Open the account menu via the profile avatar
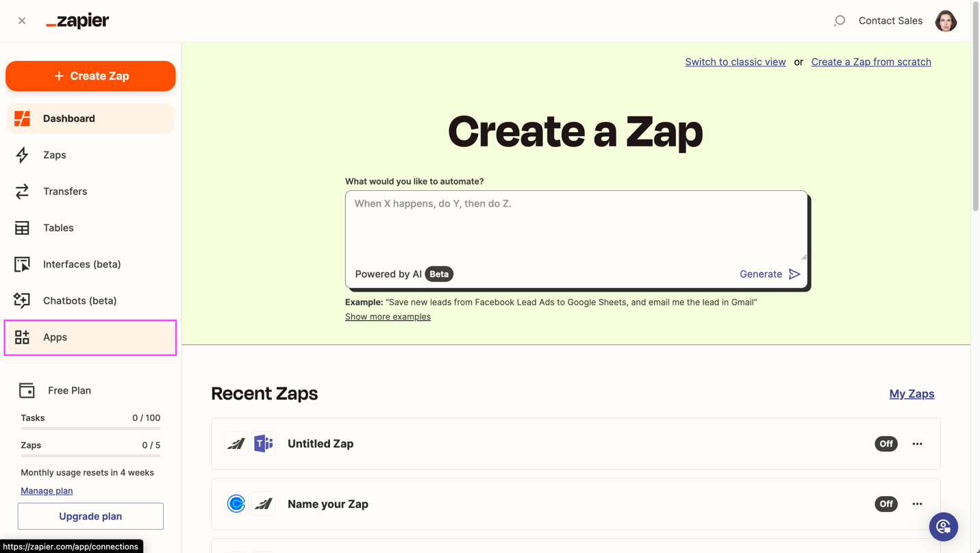The height and width of the screenshot is (553, 980). point(946,21)
